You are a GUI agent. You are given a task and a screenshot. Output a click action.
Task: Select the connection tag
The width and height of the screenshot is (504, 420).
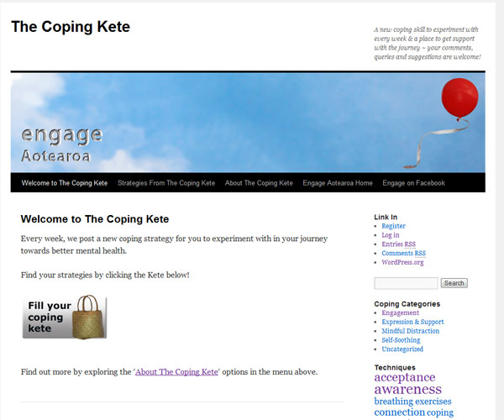tap(400, 412)
